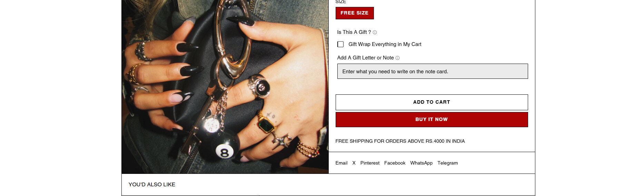Share the product via Telegram
Image resolution: width=644 pixels, height=196 pixels.
[448, 163]
